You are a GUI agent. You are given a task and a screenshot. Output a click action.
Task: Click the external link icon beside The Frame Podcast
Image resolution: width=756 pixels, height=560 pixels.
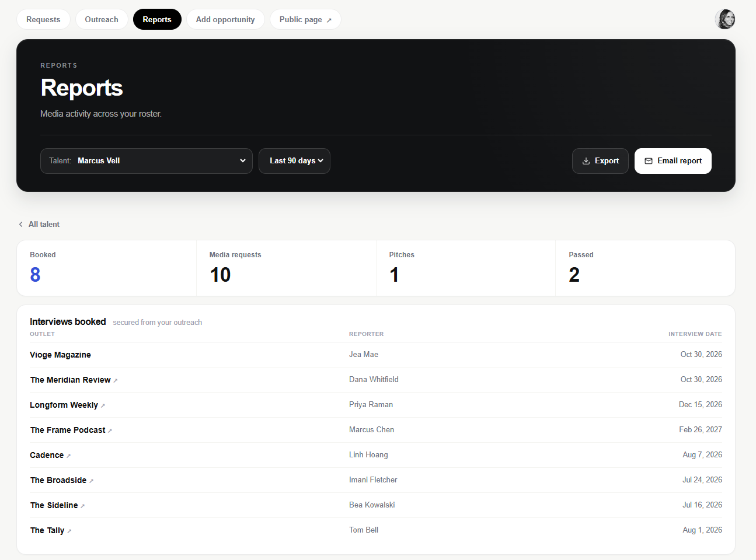(110, 430)
